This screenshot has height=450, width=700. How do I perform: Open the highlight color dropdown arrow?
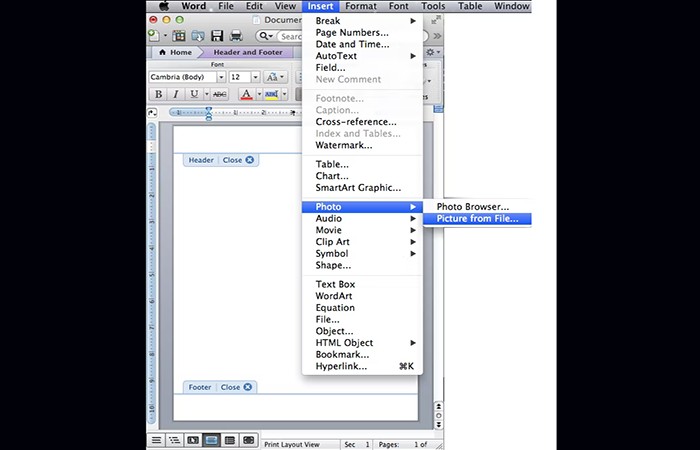(284, 94)
